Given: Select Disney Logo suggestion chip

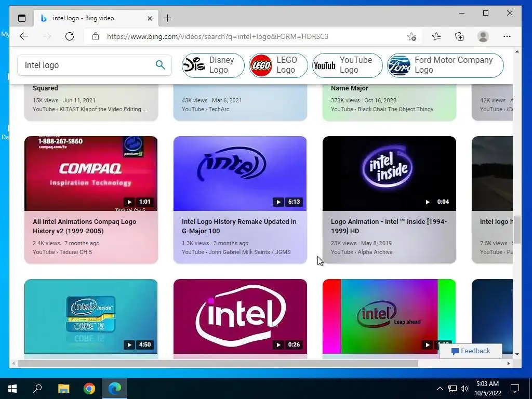Looking at the screenshot, I should [212, 65].
